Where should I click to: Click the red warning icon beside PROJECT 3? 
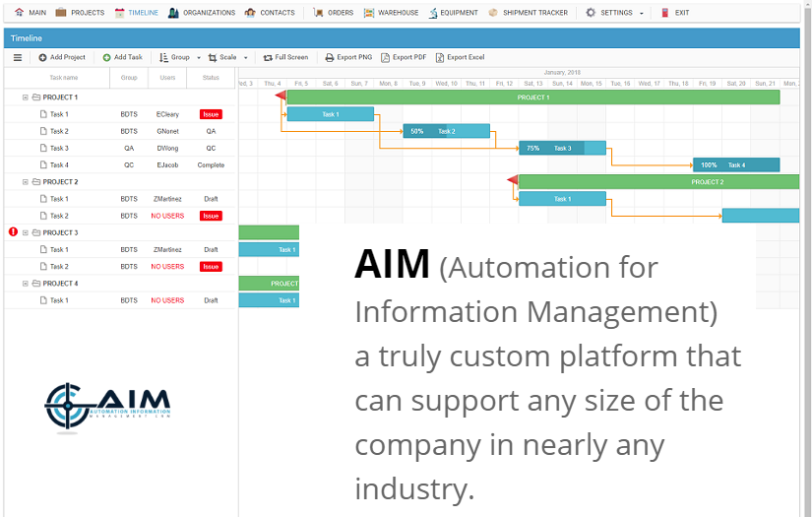(14, 231)
